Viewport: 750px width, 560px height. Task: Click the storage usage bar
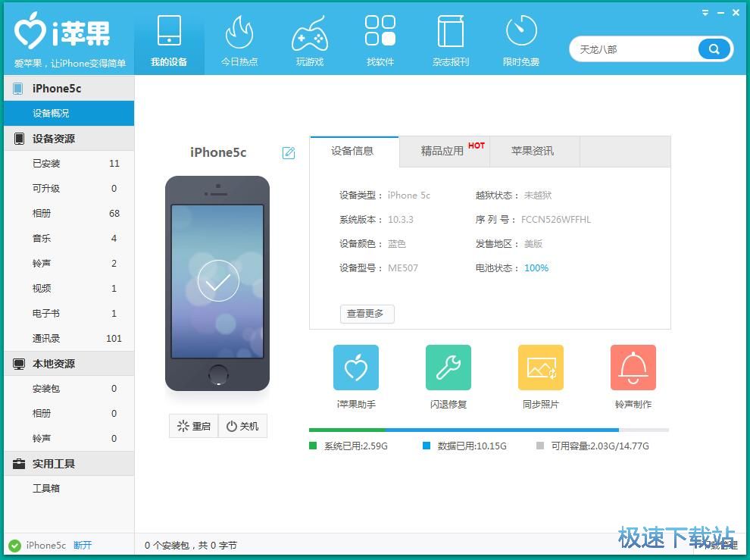pyautogui.click(x=489, y=430)
